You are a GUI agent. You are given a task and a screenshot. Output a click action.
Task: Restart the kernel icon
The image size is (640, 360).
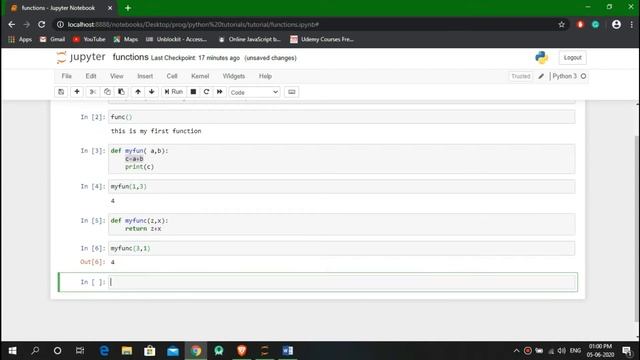click(207, 92)
